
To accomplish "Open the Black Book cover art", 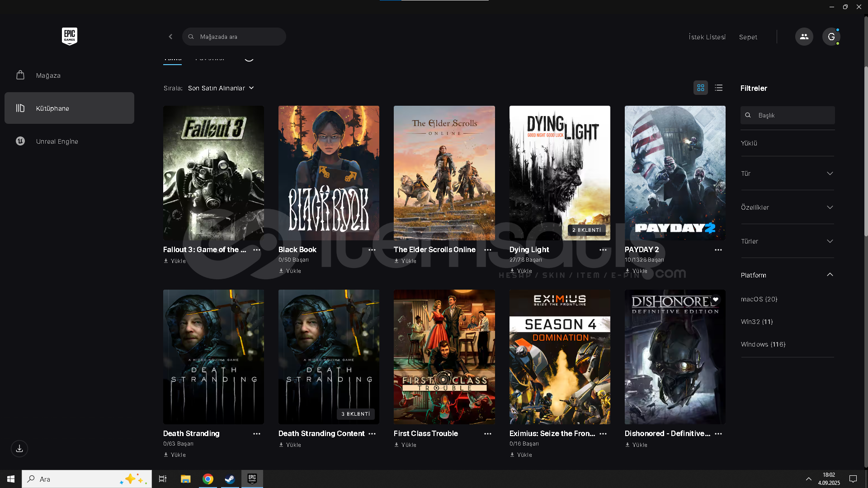I will pos(329,173).
